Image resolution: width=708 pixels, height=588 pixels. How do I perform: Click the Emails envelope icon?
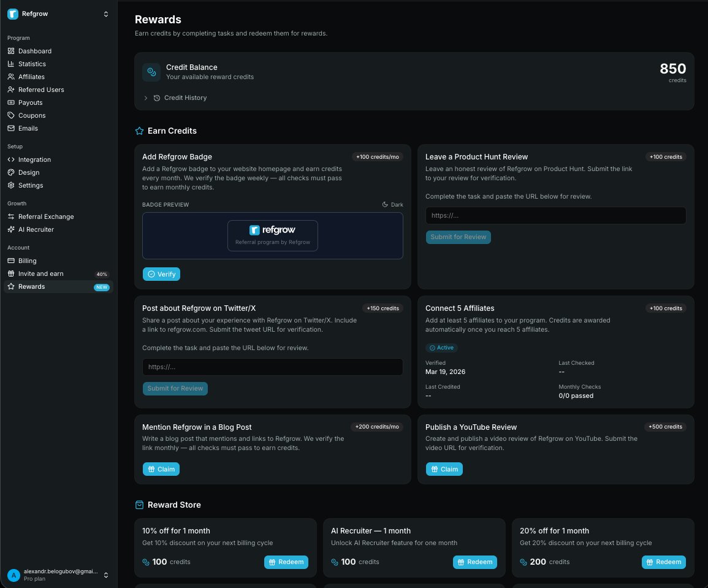click(11, 128)
